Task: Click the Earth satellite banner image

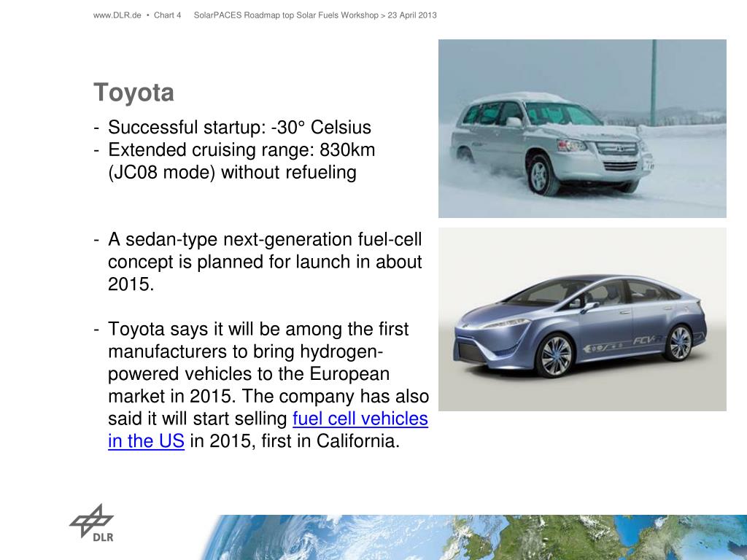Action: coord(474,537)
